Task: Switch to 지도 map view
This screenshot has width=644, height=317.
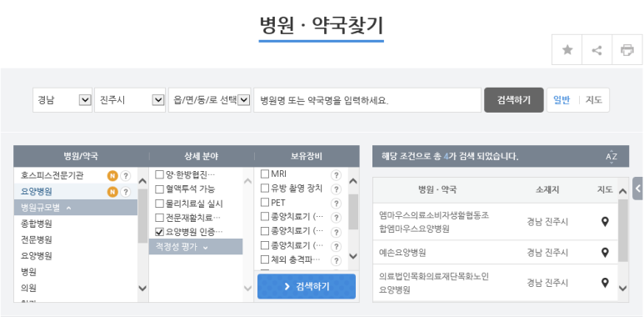Action: point(594,100)
